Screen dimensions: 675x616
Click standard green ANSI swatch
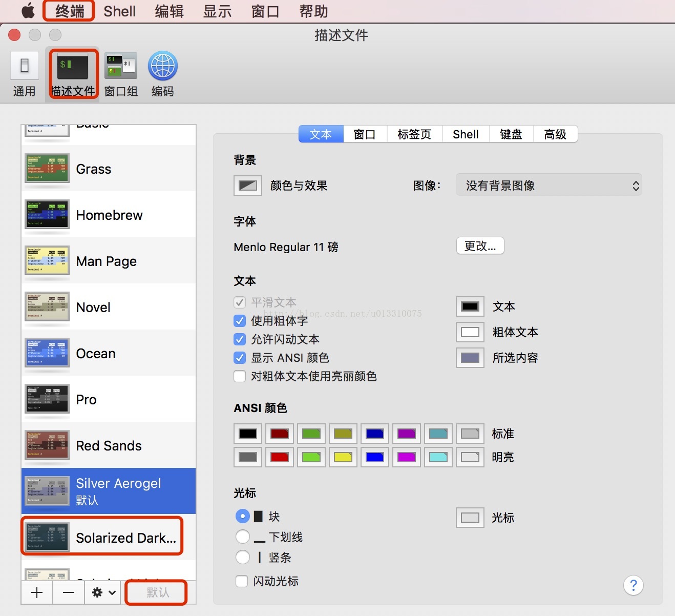(x=311, y=434)
